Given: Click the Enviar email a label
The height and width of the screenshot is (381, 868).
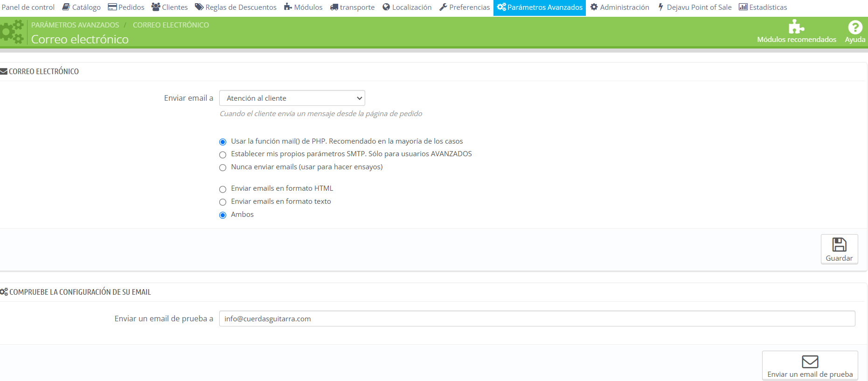Looking at the screenshot, I should tap(188, 98).
